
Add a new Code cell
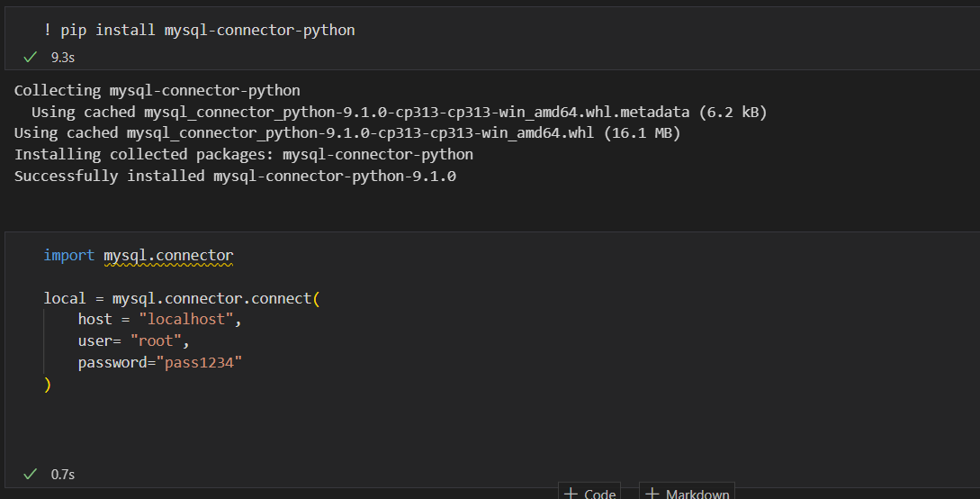coord(589,493)
